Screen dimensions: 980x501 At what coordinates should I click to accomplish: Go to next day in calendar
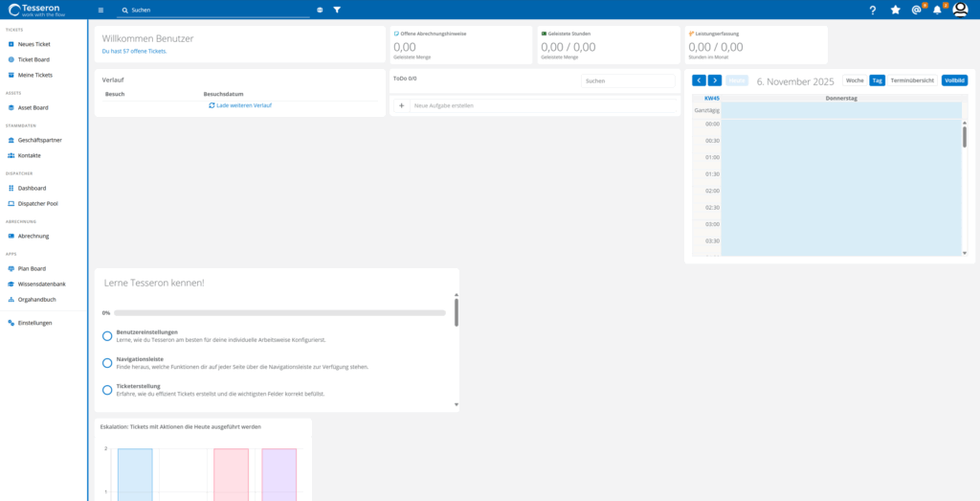pyautogui.click(x=714, y=80)
